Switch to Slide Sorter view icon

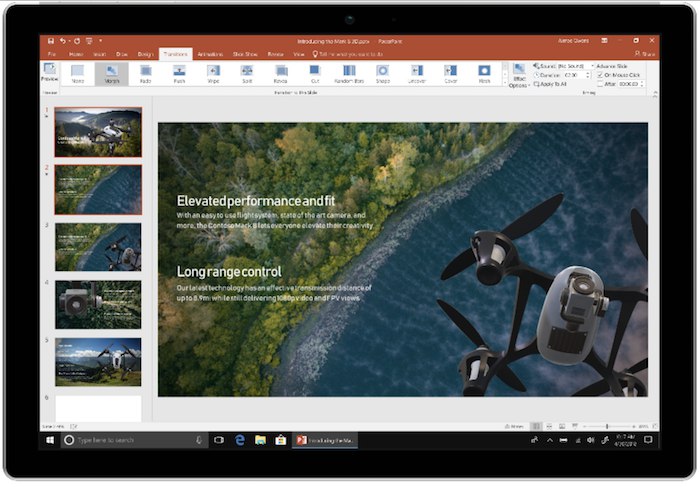550,426
